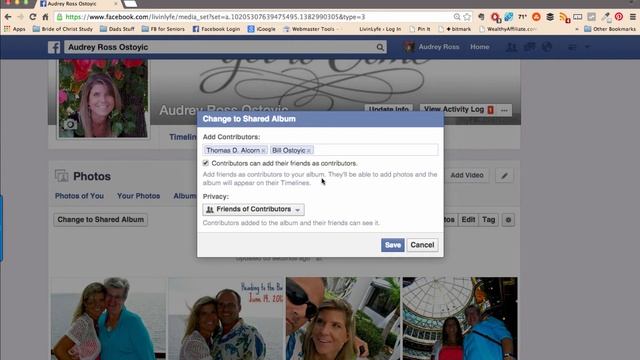640x360 pixels.
Task: Open the more options ellipsis button
Action: click(504, 110)
